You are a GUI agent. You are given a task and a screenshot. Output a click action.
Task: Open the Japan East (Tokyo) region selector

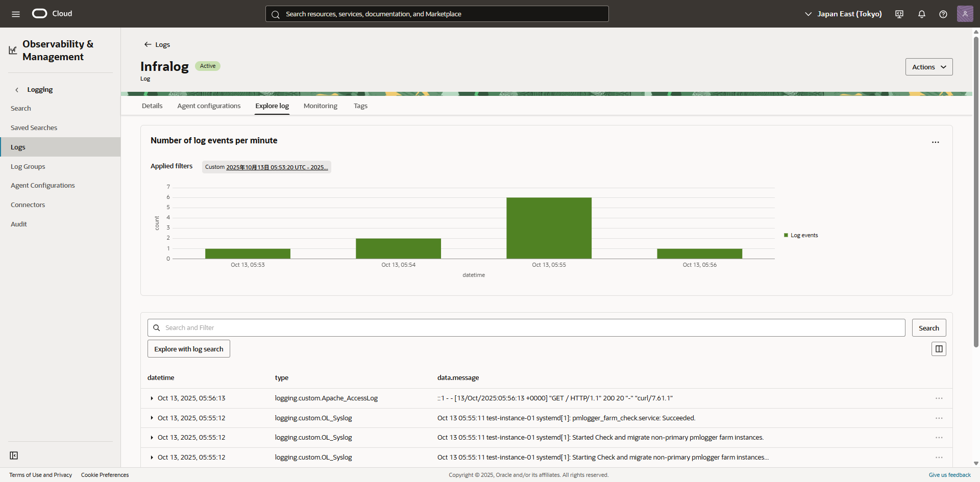click(843, 14)
